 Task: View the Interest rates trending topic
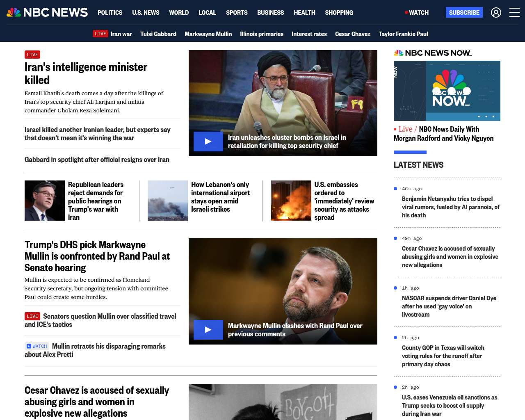(x=309, y=34)
